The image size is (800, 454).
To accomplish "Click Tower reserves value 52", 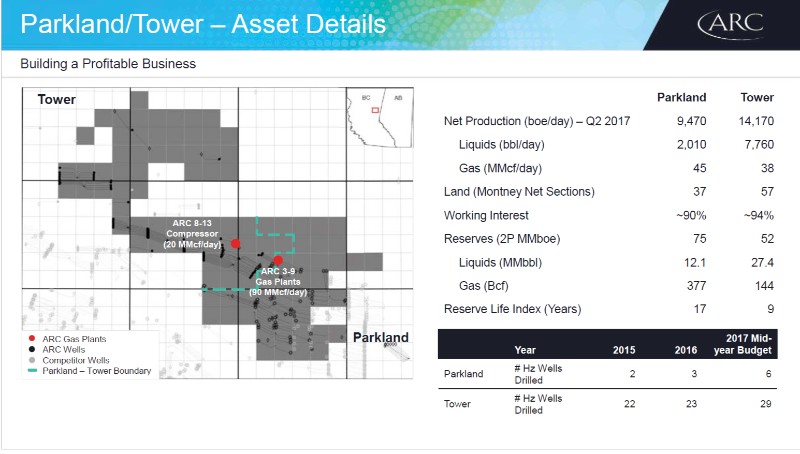I will [x=767, y=239].
